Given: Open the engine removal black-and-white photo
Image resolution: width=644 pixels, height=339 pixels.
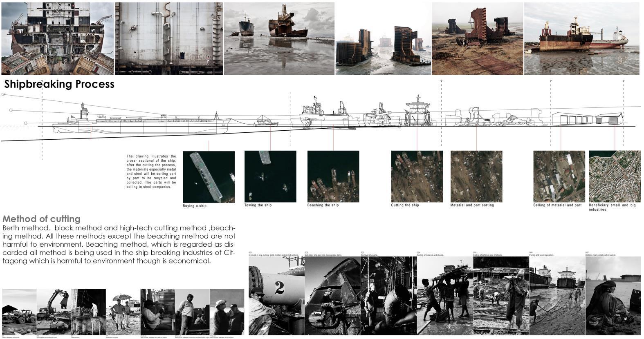Looking at the screenshot, I should pos(389,296).
